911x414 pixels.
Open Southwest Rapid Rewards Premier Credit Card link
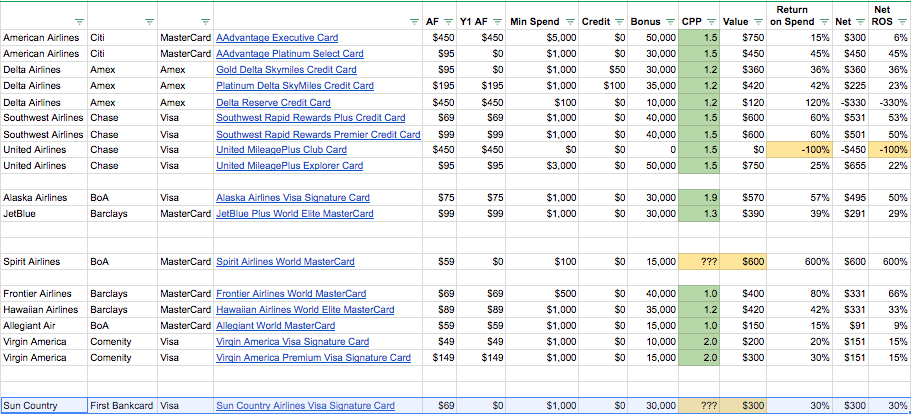pyautogui.click(x=318, y=134)
